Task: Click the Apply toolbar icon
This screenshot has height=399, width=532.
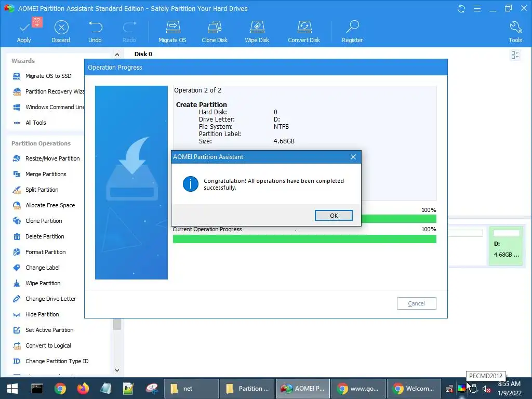Action: (24, 28)
